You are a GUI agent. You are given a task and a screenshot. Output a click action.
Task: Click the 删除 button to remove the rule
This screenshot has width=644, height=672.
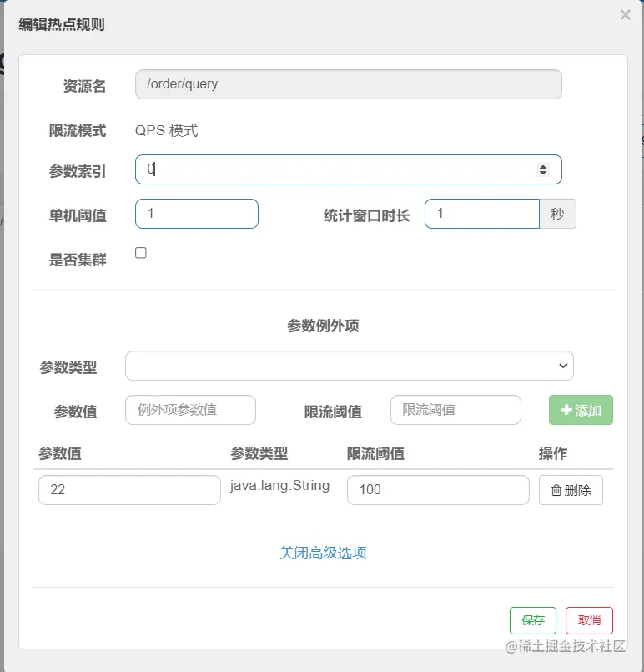tap(571, 490)
